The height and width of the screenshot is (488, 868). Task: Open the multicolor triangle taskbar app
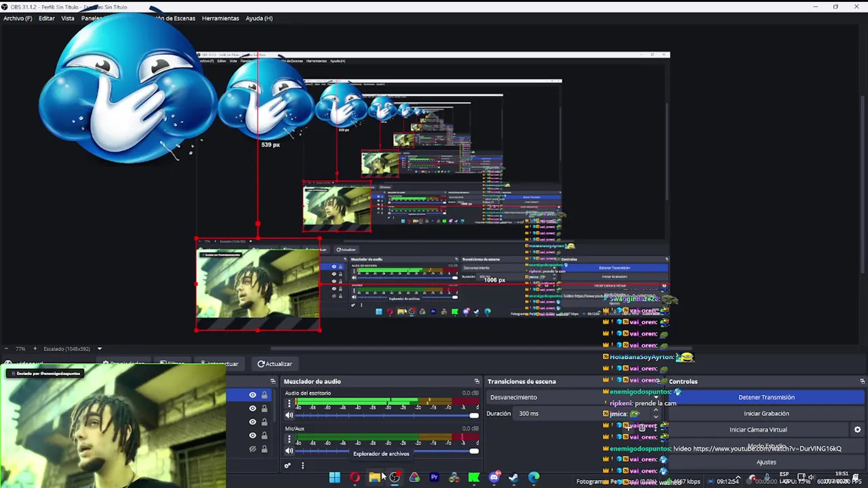point(414,478)
